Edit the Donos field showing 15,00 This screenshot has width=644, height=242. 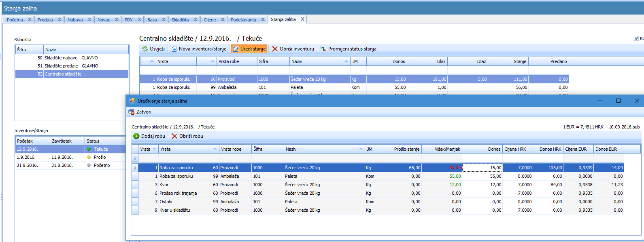coord(482,168)
